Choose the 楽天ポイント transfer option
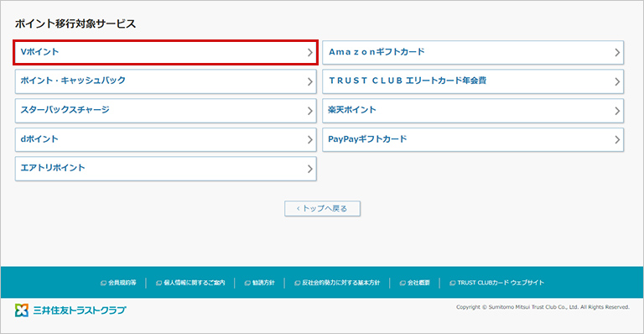644x334 pixels. 473,111
